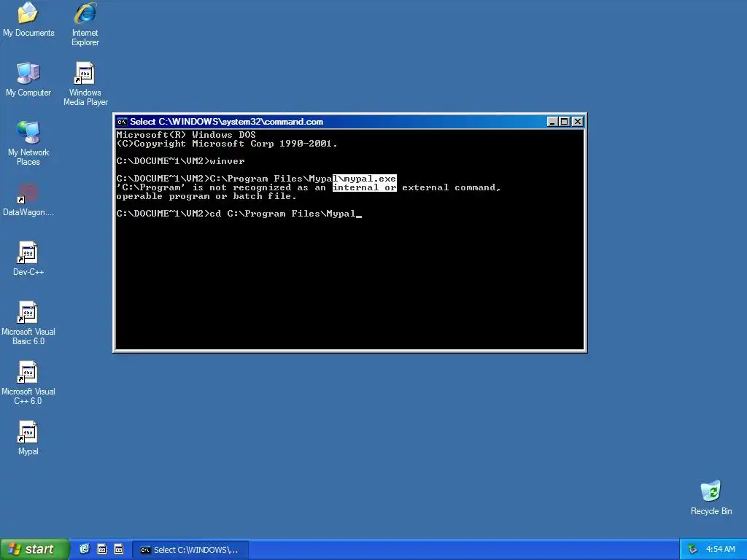Select the Recycle Bin icon

point(711,497)
